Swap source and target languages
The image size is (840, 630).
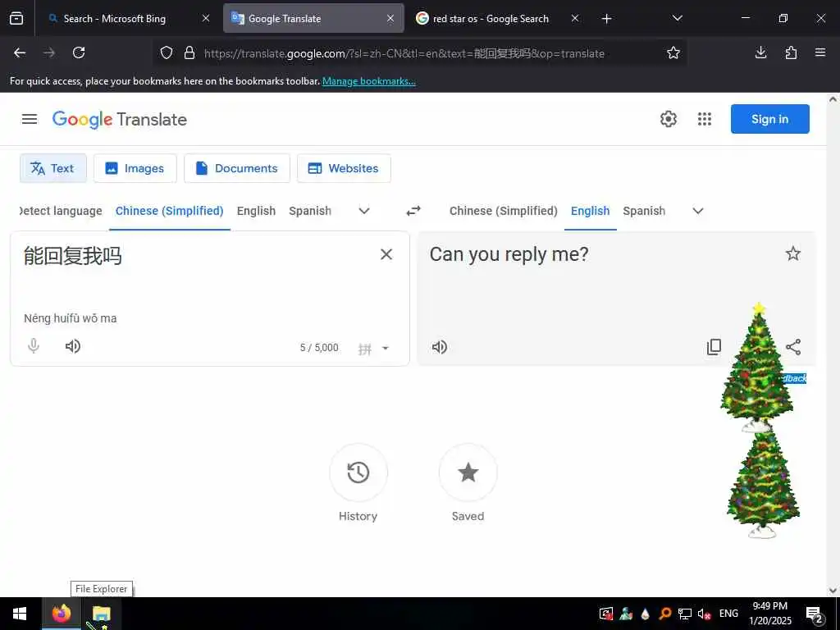(x=413, y=211)
